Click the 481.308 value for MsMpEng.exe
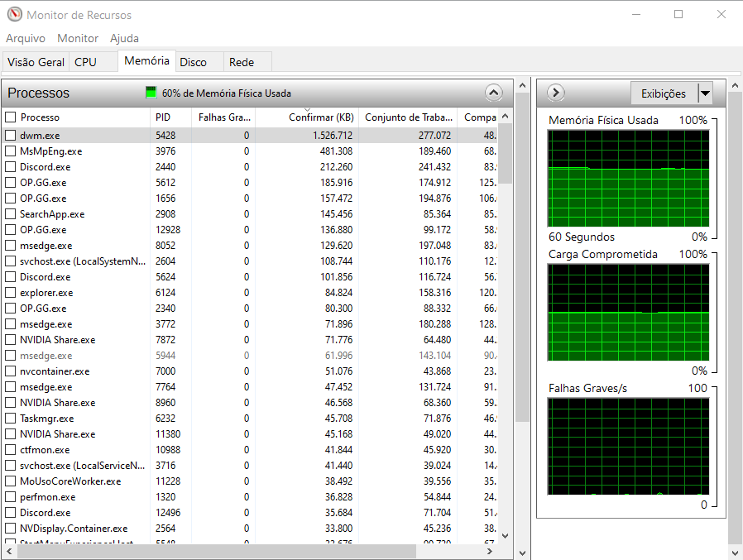 pos(336,151)
